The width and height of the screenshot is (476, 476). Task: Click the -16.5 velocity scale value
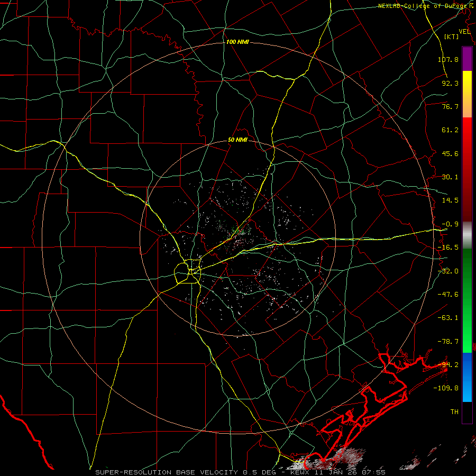point(448,248)
